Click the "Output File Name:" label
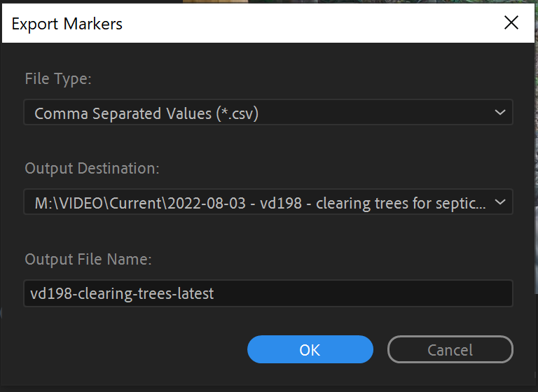Screen dimensions: 538x392 (x=88, y=259)
